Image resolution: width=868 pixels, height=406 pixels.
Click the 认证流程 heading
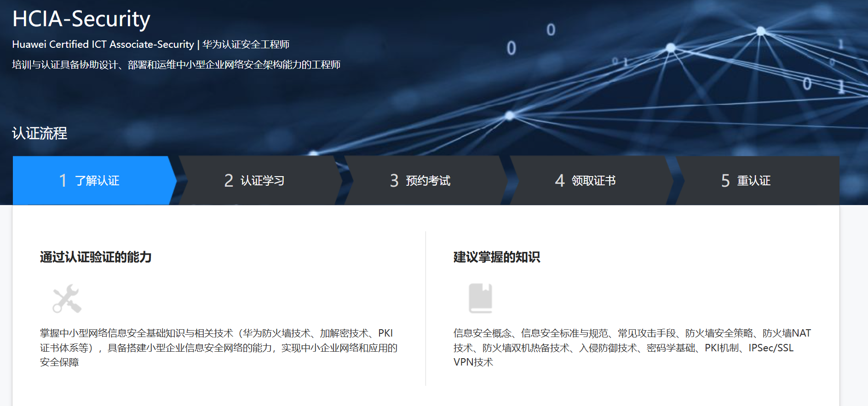pos(40,133)
